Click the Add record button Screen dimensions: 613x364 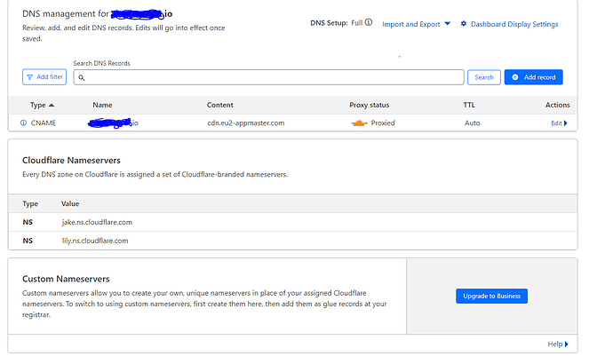[533, 77]
